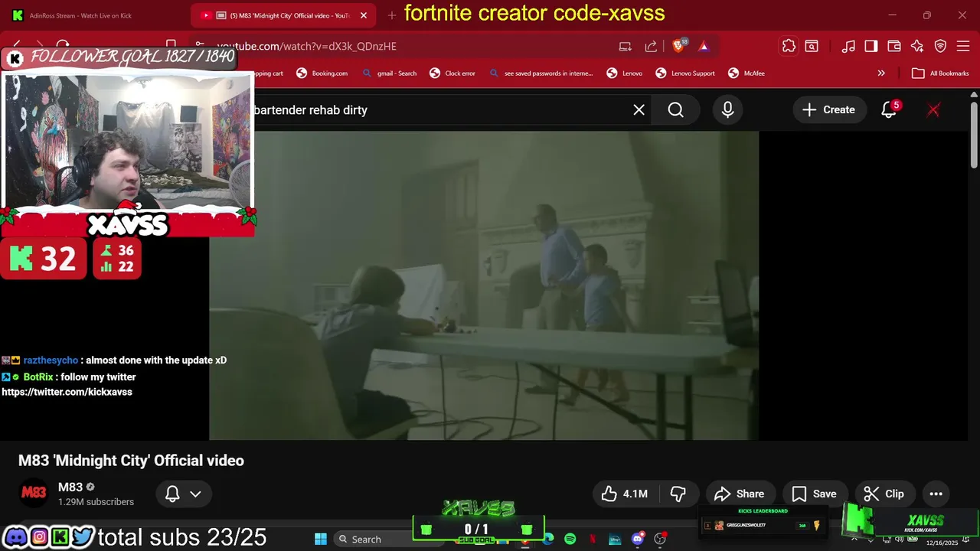
Task: Close the M83 YouTube browser tab
Action: point(364,15)
